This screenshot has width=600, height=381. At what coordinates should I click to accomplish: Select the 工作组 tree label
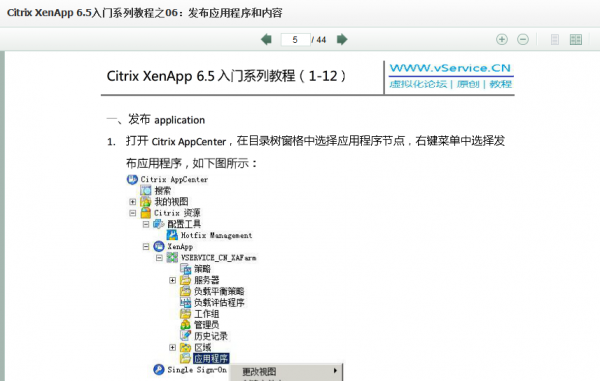pos(207,314)
